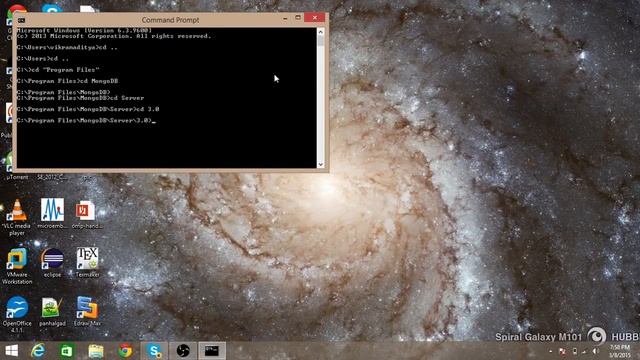The height and width of the screenshot is (360, 640).
Task: Open the panhalgad image desktop file
Action: [52, 311]
